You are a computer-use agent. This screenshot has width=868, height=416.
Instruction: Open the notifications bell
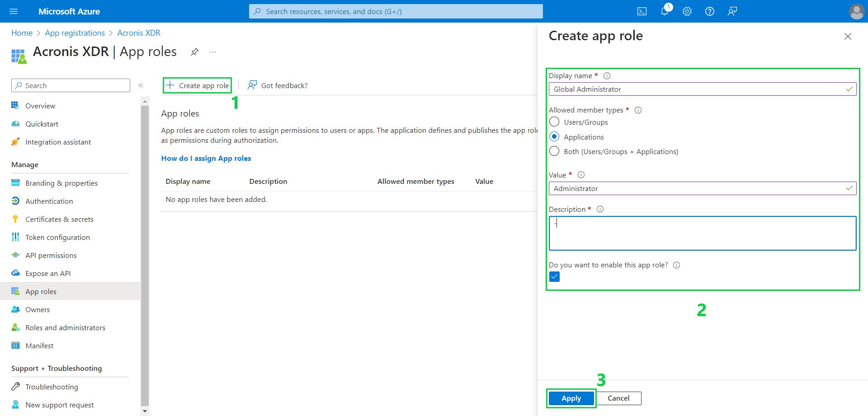pyautogui.click(x=664, y=11)
